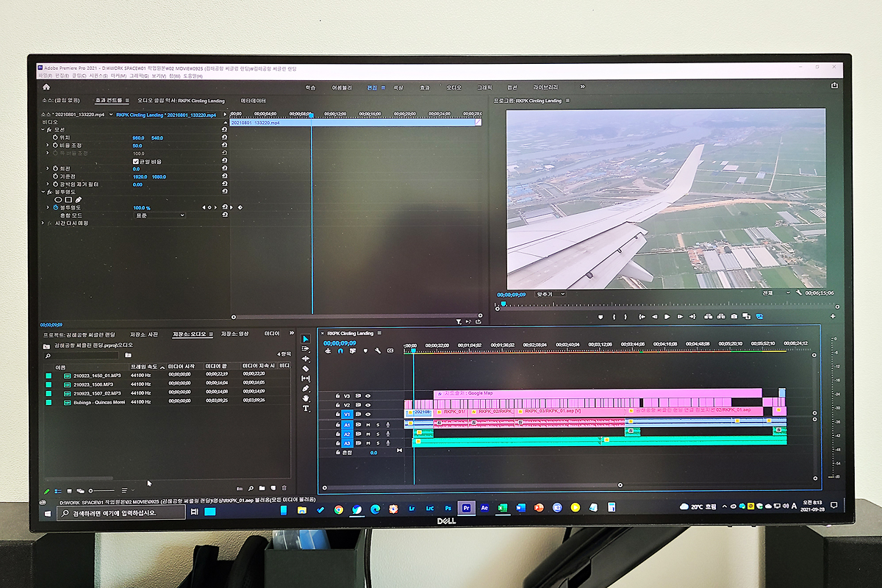The width and height of the screenshot is (882, 588).
Task: Open the blend mode dropdown
Action: [x=159, y=215]
